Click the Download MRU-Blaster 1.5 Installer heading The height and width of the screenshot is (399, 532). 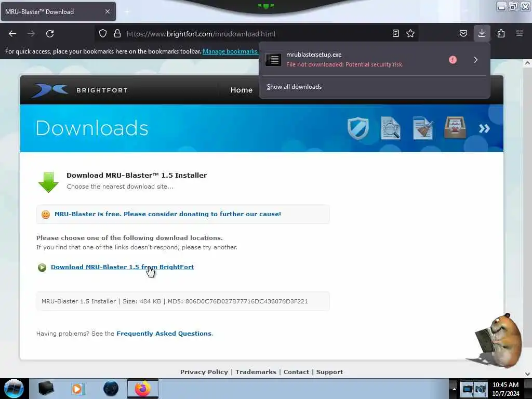137,176
